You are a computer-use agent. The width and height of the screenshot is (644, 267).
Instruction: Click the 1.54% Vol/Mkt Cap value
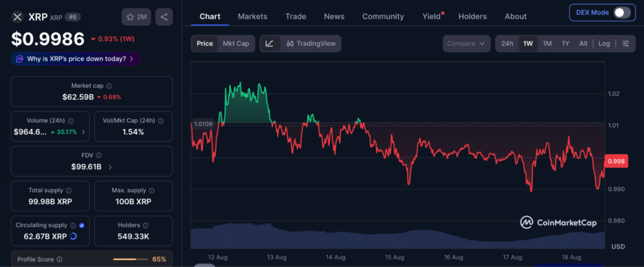click(x=133, y=132)
